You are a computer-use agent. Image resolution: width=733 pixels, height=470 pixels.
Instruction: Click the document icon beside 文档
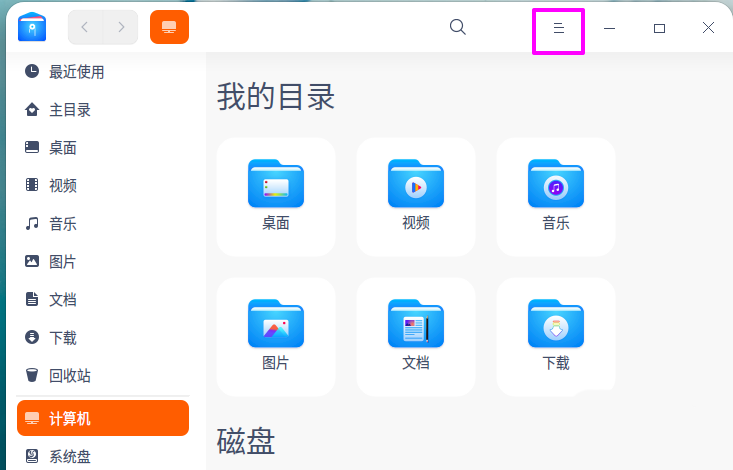point(32,299)
